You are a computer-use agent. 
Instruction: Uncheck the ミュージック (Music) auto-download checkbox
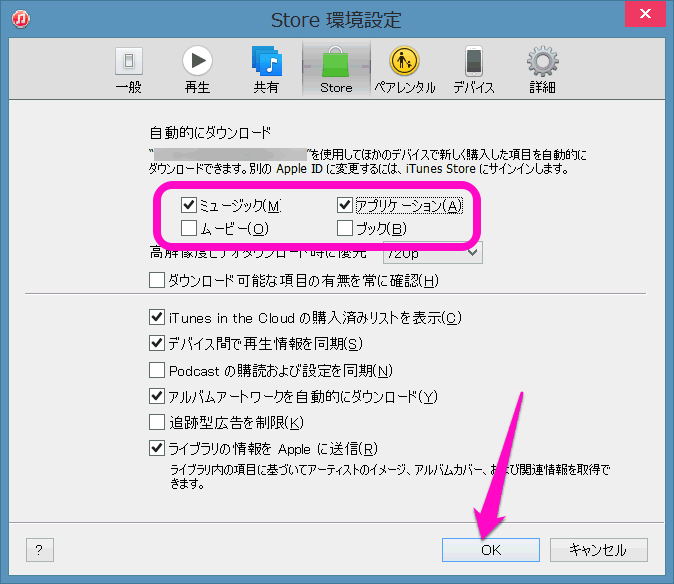[189, 205]
